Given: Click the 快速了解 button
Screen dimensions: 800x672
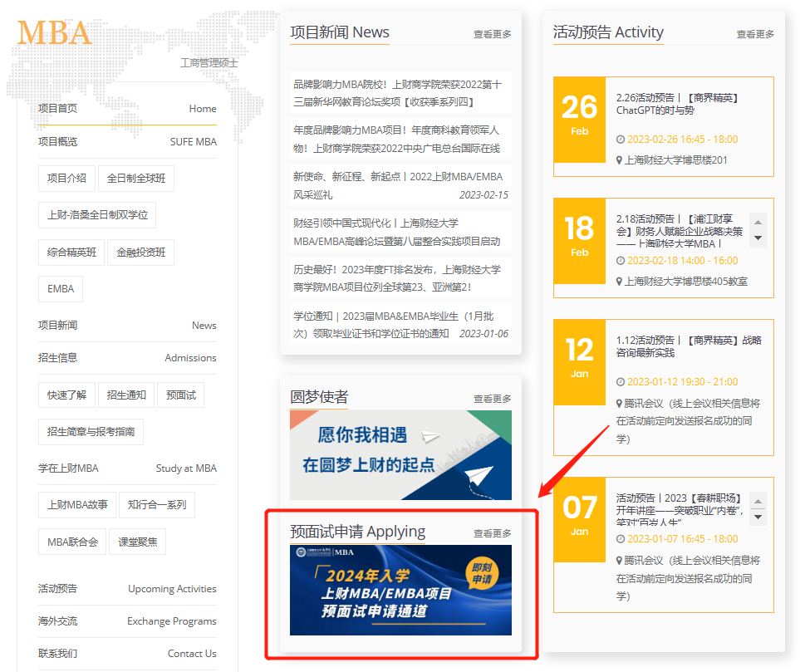Looking at the screenshot, I should tap(66, 395).
